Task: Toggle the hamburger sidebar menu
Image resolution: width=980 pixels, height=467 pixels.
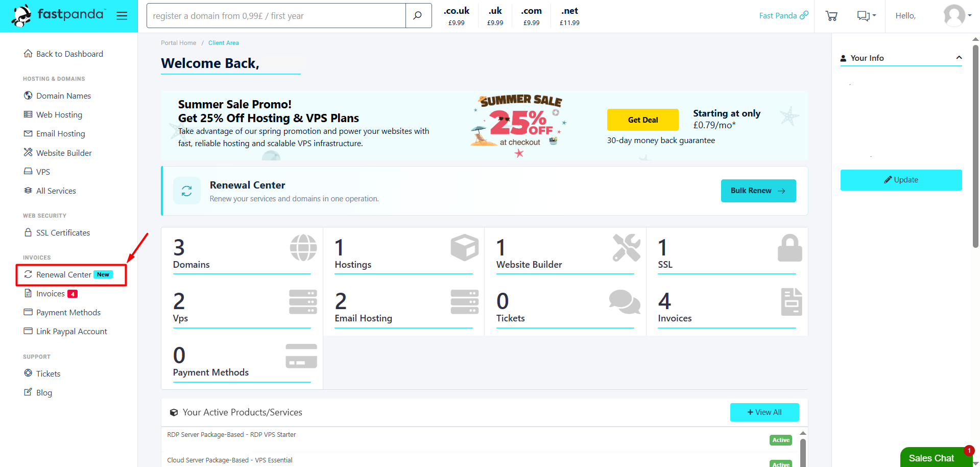Action: click(122, 16)
